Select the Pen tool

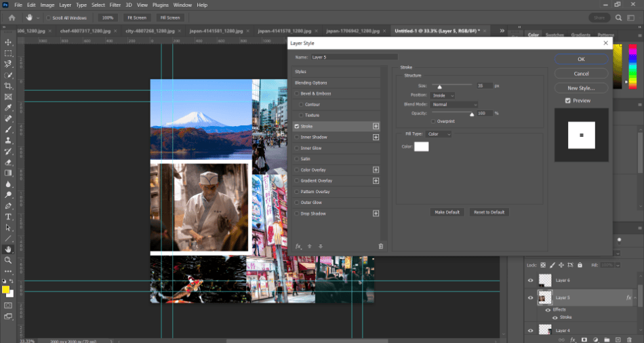pos(8,206)
